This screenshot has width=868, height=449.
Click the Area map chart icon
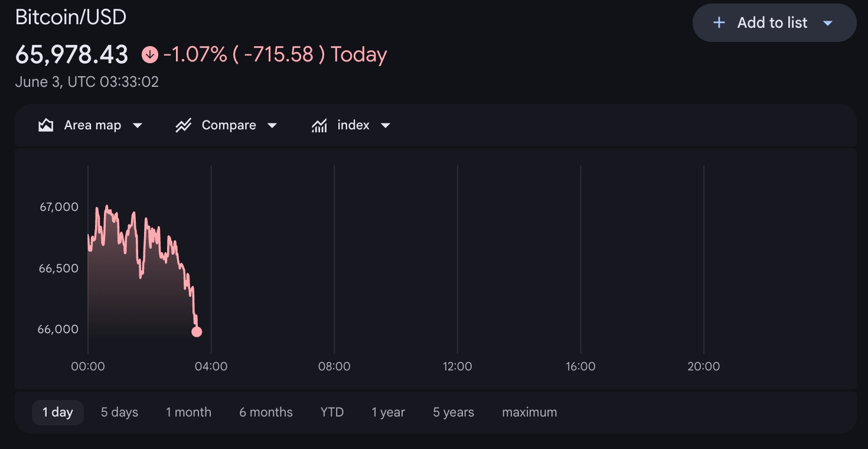pos(45,125)
